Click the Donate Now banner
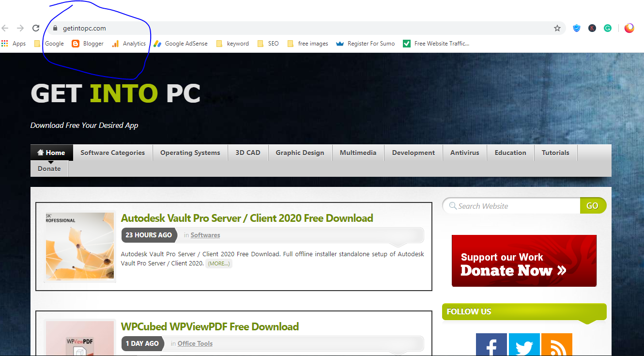The image size is (644, 356). (x=524, y=261)
